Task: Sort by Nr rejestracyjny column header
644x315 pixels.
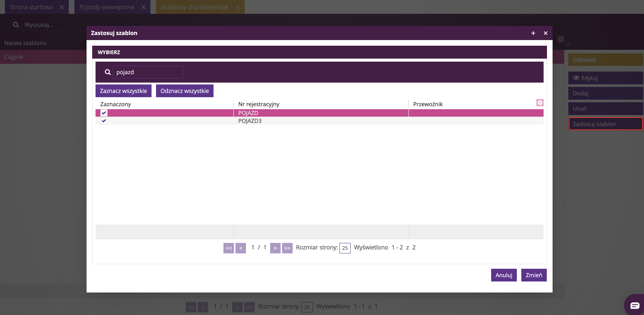Action: 258,104
